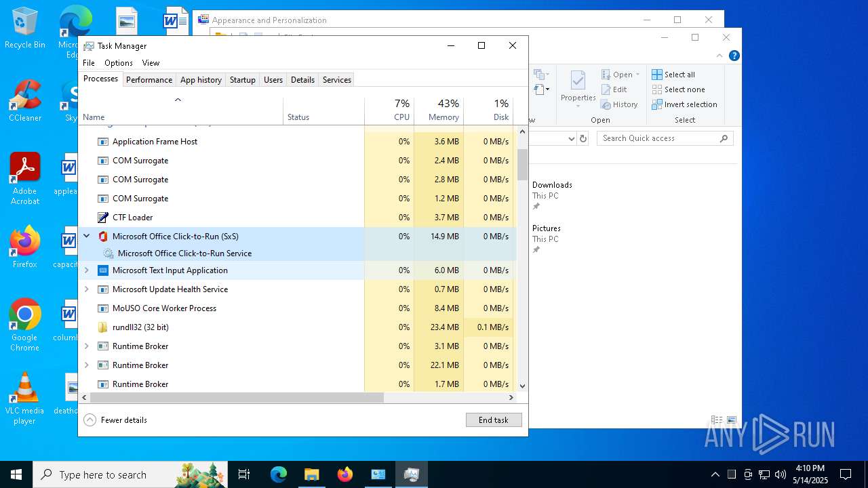
Task: Open Adobe Acrobat desktop icon
Action: point(25,179)
